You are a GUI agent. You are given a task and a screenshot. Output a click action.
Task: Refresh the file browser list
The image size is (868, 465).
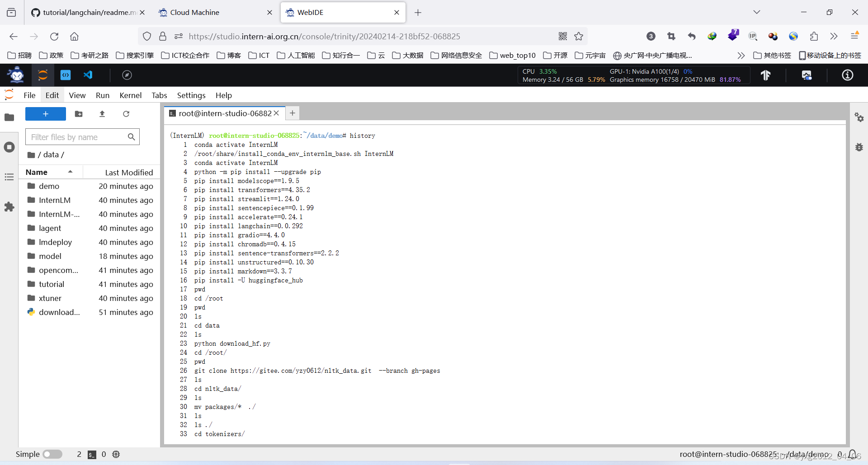(x=126, y=114)
